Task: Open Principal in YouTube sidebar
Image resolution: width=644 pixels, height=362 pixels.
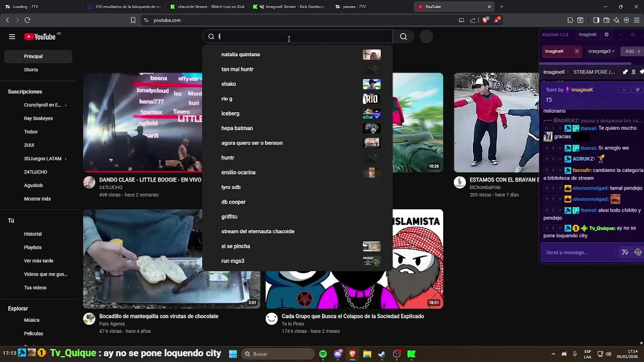Action: click(38, 56)
